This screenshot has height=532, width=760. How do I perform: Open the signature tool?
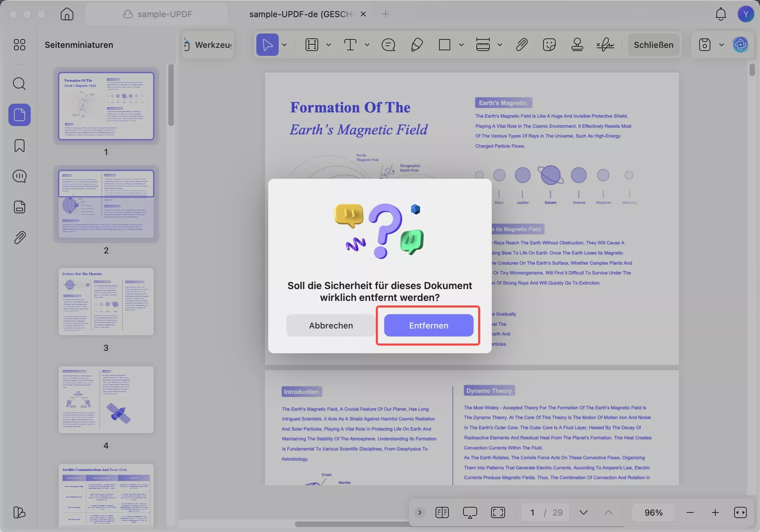coord(605,45)
